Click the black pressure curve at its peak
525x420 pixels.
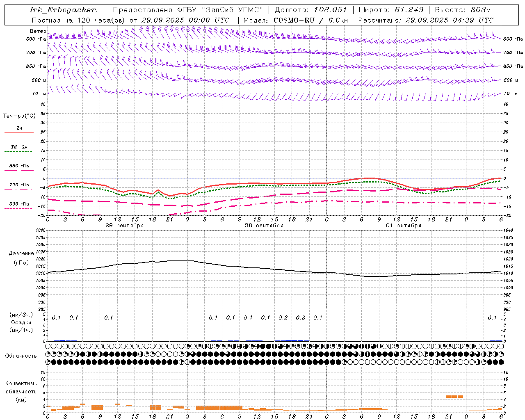coord(180,260)
